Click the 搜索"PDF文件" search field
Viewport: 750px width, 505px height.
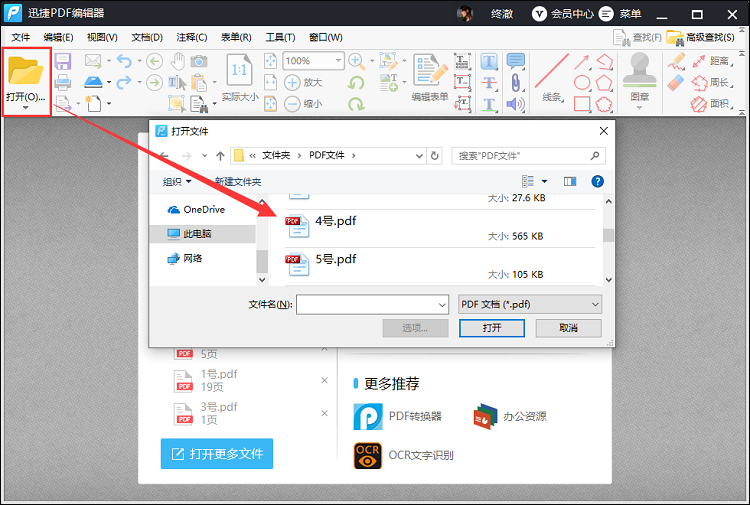coord(528,156)
